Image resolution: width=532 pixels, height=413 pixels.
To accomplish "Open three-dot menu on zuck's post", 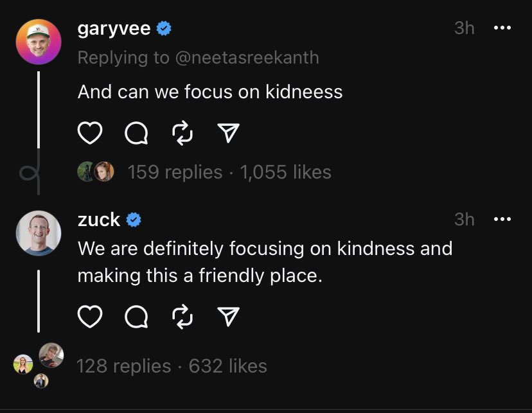I will point(502,220).
